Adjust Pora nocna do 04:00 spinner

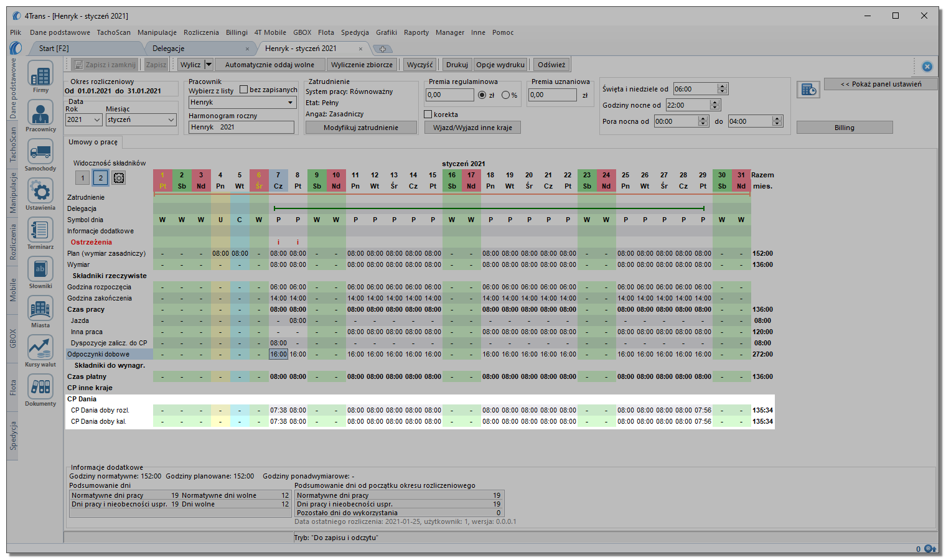(777, 121)
